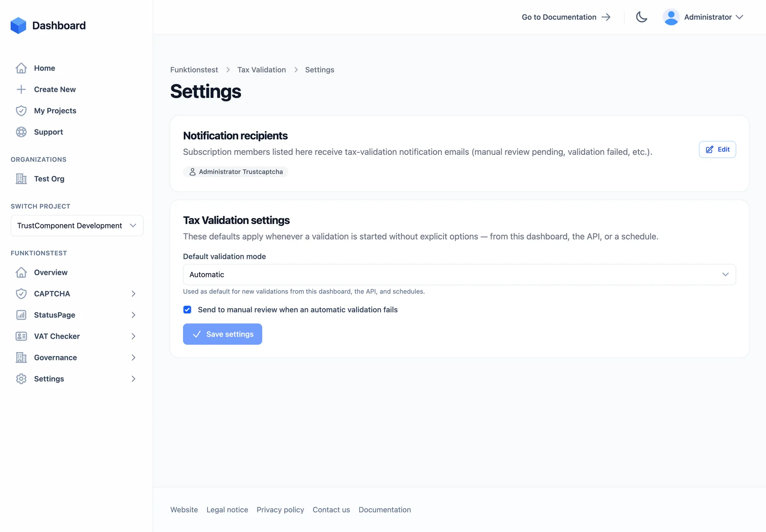
Task: Click the Funktionstest breadcrumb
Action: [194, 70]
